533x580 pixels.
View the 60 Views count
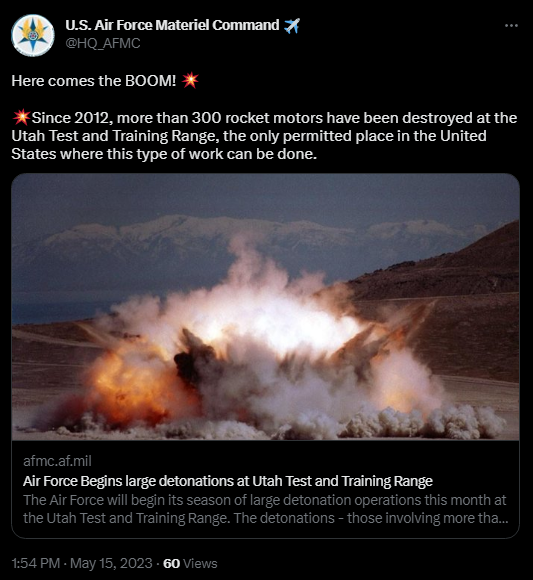pos(190,563)
